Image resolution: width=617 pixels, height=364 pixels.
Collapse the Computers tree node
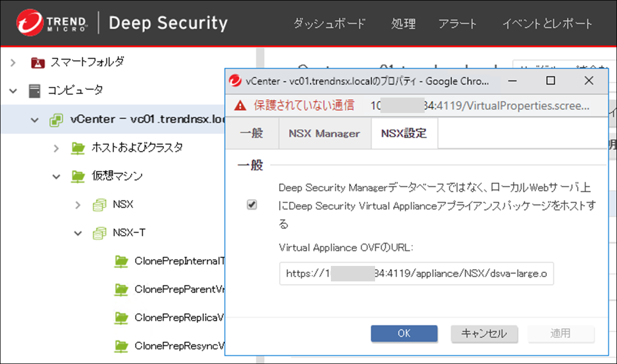[x=13, y=91]
